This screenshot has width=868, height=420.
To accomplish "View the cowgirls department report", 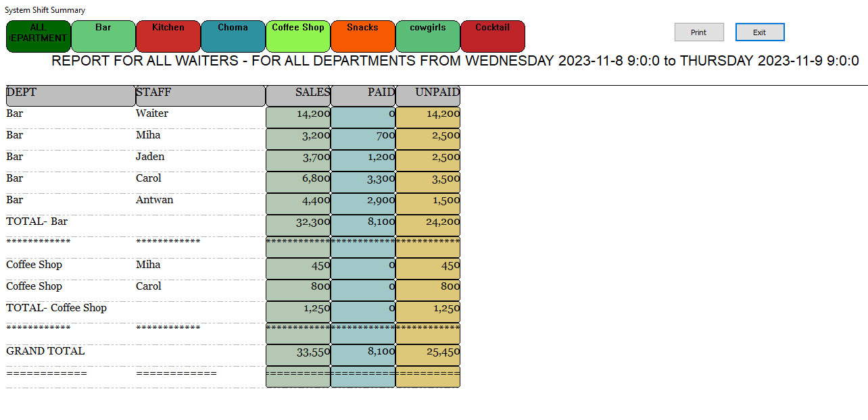I will pyautogui.click(x=428, y=36).
